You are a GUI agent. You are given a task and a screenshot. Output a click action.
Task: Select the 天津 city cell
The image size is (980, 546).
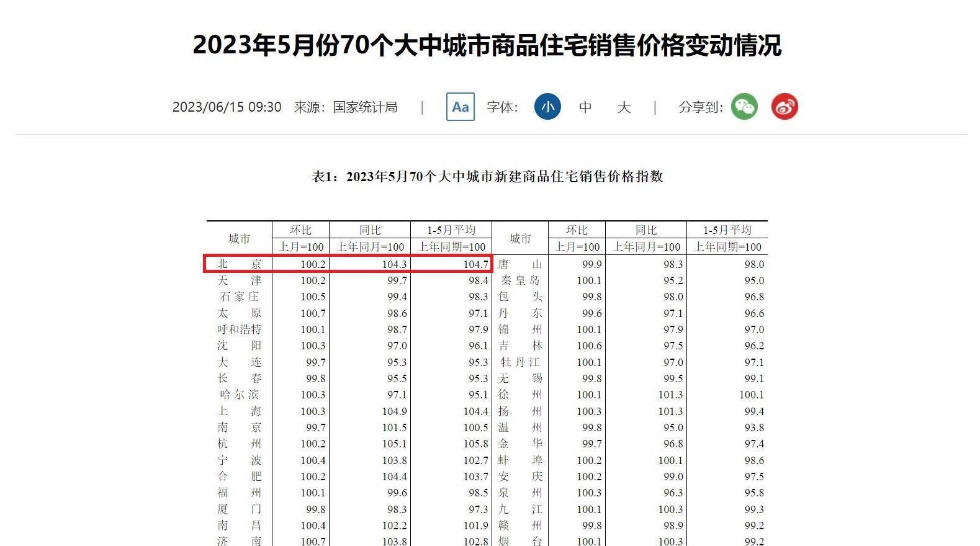coord(239,280)
